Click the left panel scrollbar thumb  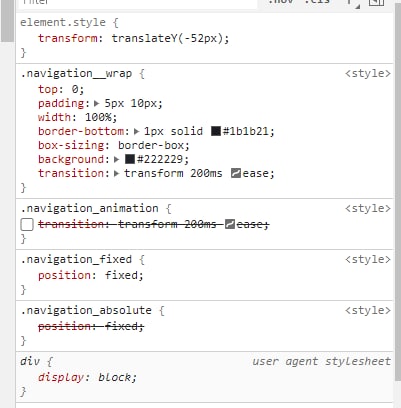click(x=7, y=21)
